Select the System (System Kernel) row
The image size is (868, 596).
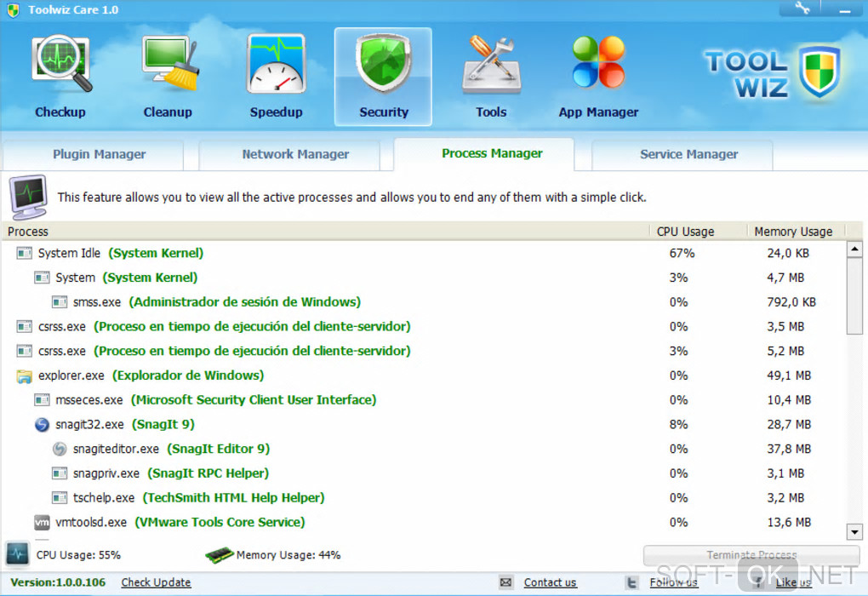[x=424, y=278]
